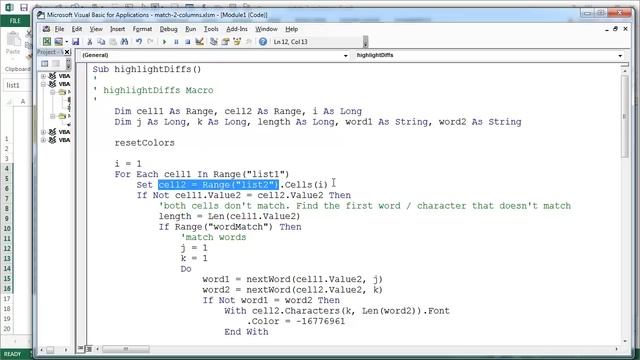
Task: Click the code window scroll-down arrow
Action: pos(624,341)
